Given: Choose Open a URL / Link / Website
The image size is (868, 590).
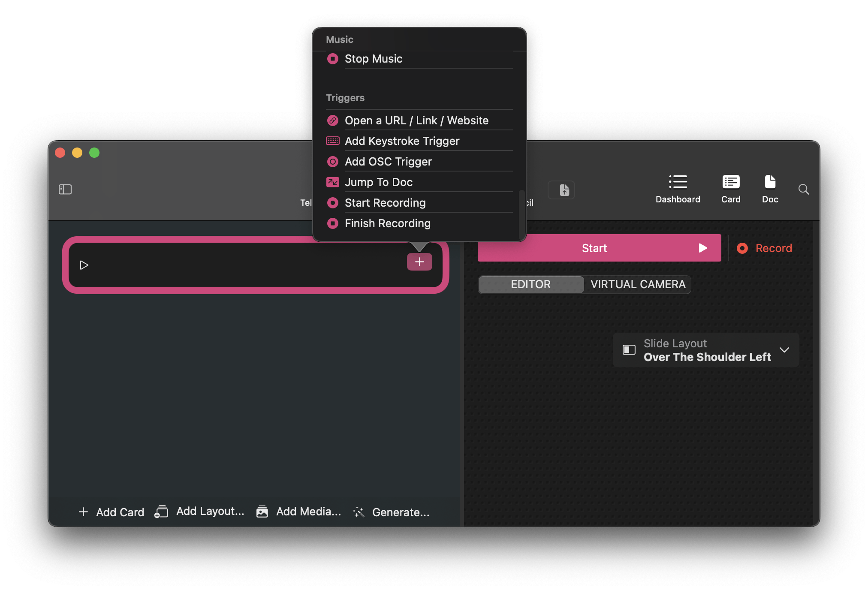Looking at the screenshot, I should tap(419, 120).
